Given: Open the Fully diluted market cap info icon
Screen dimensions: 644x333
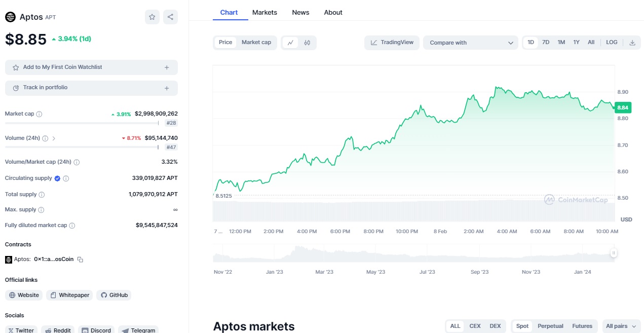Looking at the screenshot, I should point(72,226).
